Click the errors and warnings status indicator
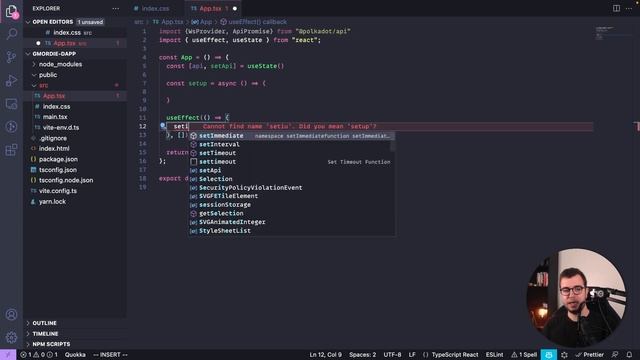Viewport: 640px width, 360px height. (x=39, y=355)
